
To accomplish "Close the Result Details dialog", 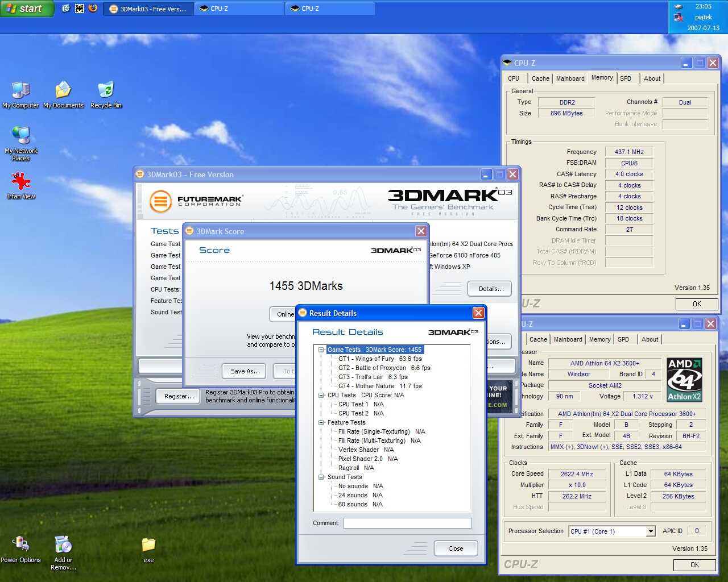I will [x=478, y=313].
